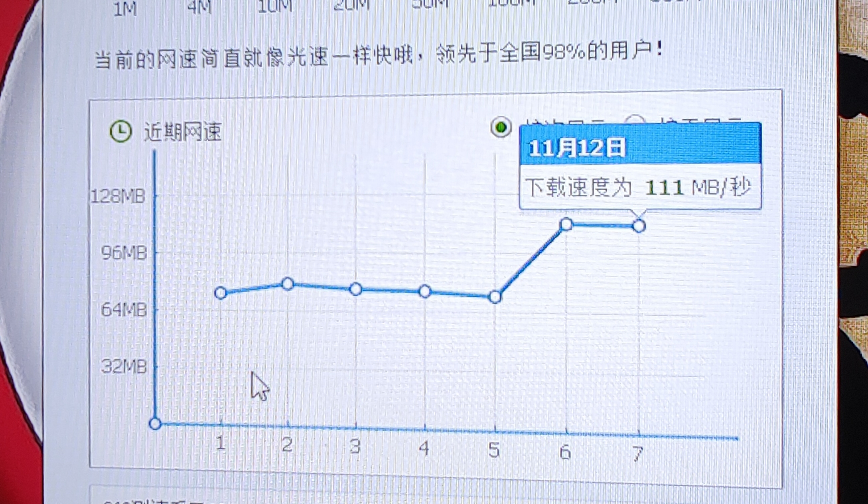The image size is (868, 504).
Task: Click the 4M scale label at top
Action: point(199,7)
